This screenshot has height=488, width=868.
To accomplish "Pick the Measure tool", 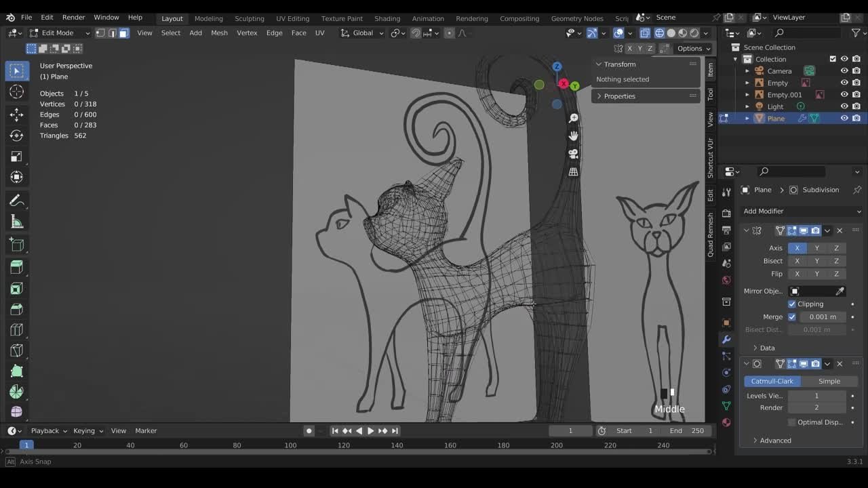I will pyautogui.click(x=16, y=221).
